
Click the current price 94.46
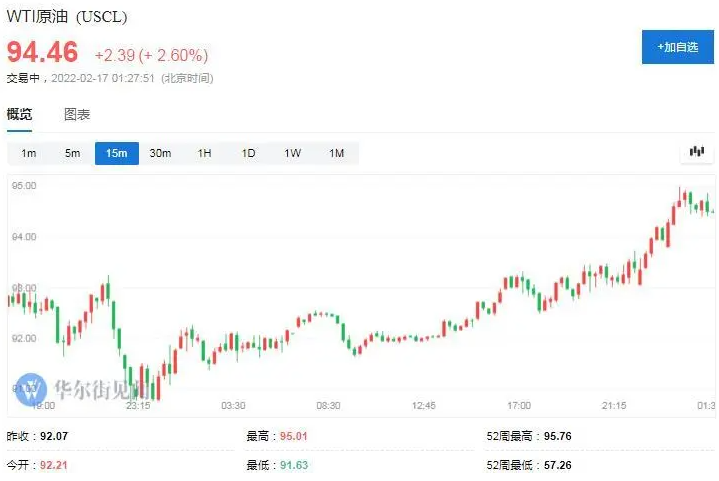(43, 52)
